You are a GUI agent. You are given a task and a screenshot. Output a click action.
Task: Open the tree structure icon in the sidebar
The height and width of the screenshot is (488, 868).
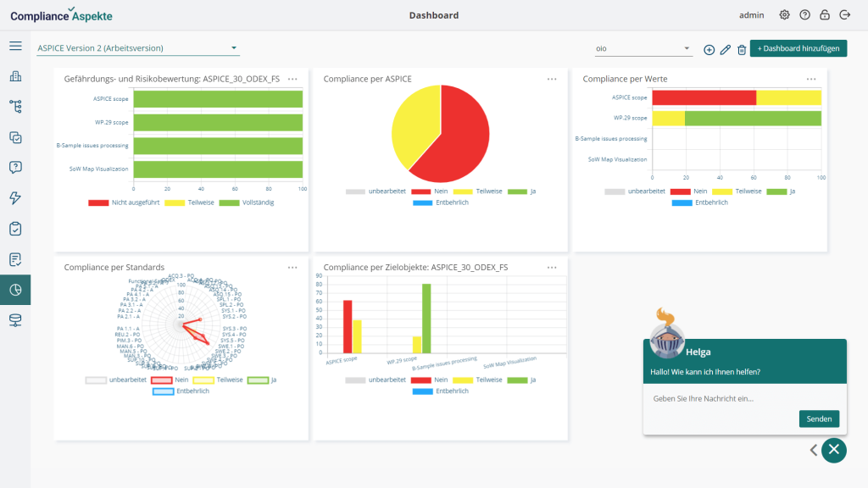tap(15, 107)
